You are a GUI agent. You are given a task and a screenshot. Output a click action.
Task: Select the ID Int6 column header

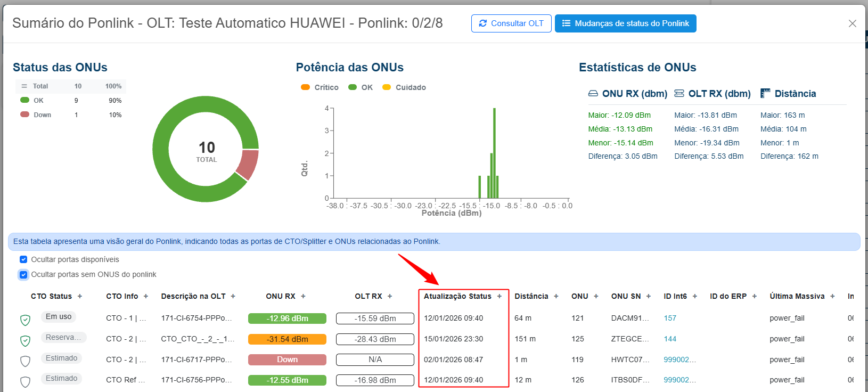pyautogui.click(x=675, y=297)
